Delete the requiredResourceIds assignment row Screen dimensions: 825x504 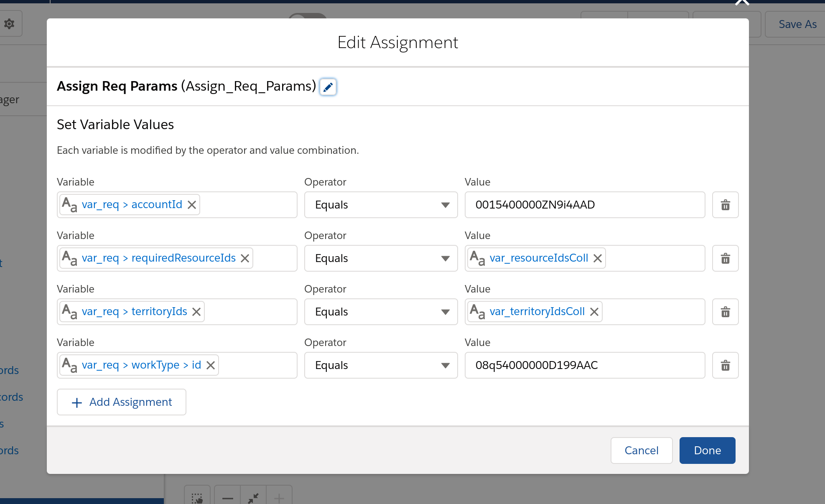coord(725,258)
